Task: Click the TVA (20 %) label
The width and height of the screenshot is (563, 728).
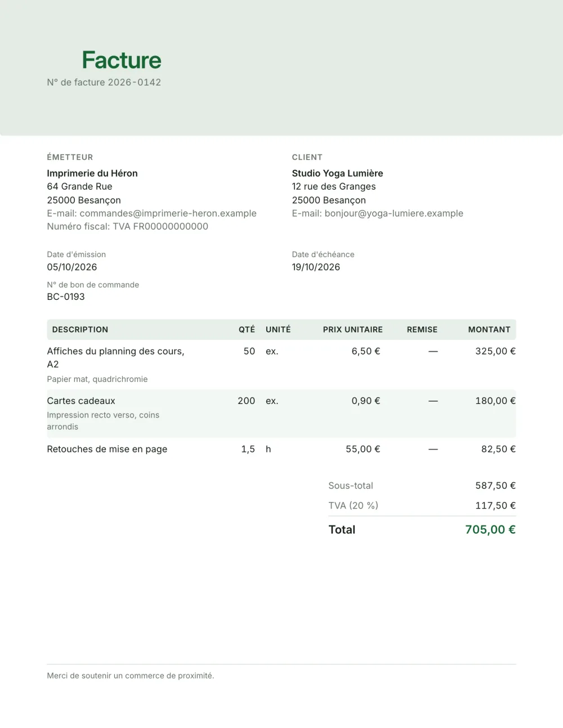Action: click(353, 505)
